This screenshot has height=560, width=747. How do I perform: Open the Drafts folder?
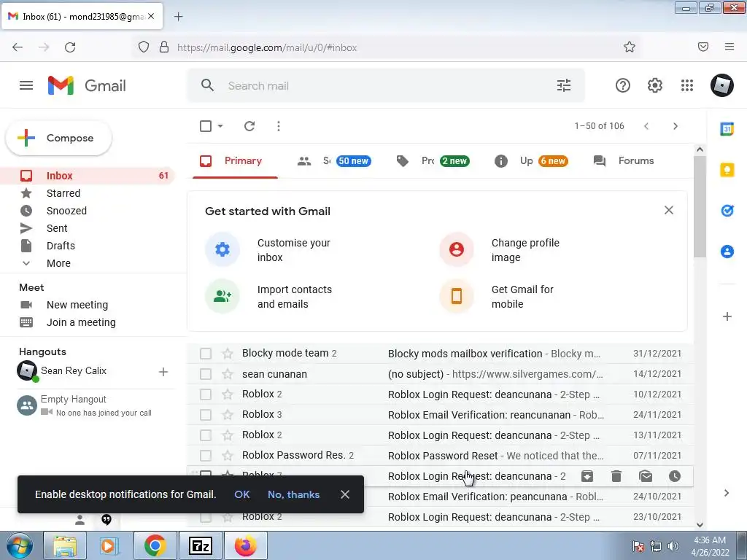pyautogui.click(x=61, y=246)
